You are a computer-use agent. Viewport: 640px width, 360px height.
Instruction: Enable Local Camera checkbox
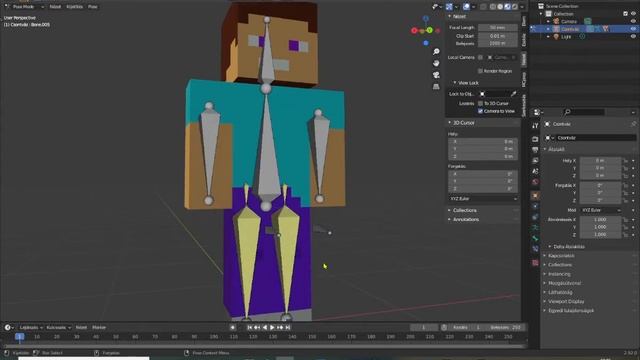click(x=480, y=58)
